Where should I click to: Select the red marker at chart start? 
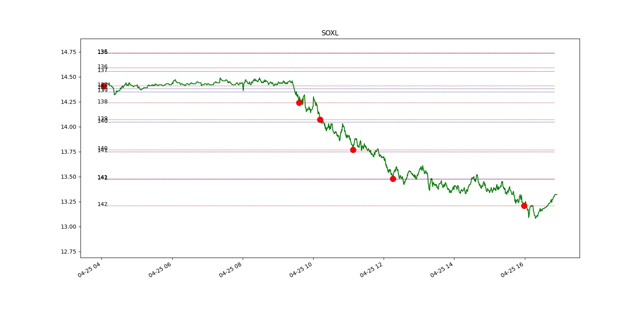click(103, 86)
